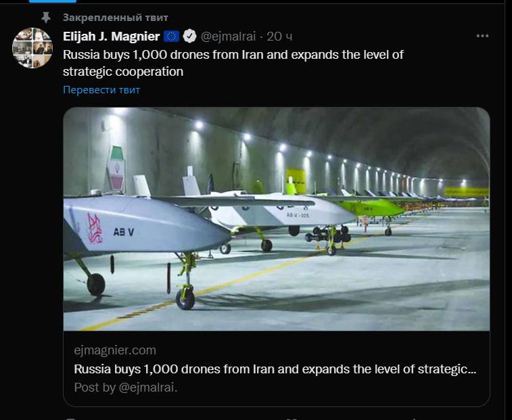
Task: Select the blue-underlined active tab at top
Action: 53,1
